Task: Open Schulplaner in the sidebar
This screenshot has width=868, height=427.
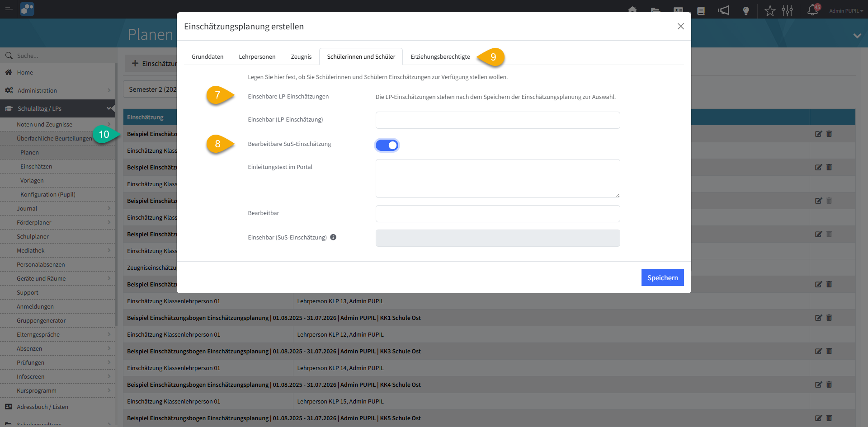Action: (33, 236)
